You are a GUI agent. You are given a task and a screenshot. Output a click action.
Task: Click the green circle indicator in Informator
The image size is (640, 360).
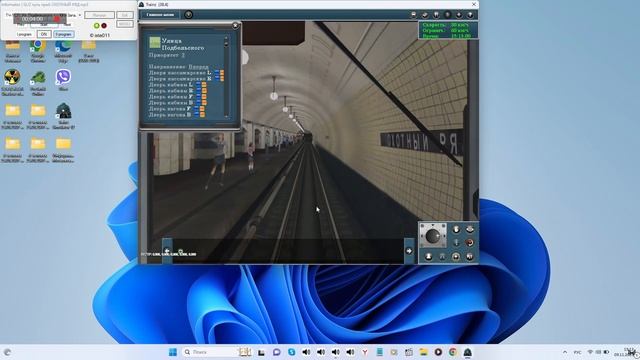(x=97, y=26)
